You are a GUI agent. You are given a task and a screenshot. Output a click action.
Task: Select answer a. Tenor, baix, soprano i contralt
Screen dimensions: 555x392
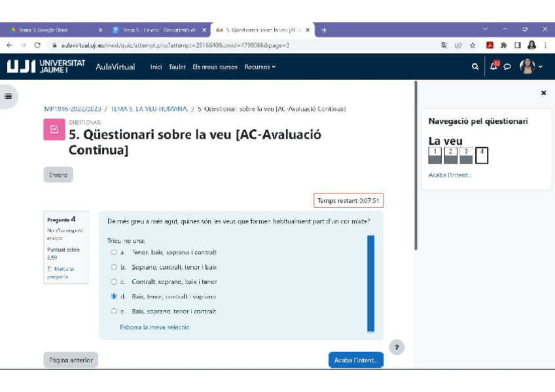tap(114, 252)
